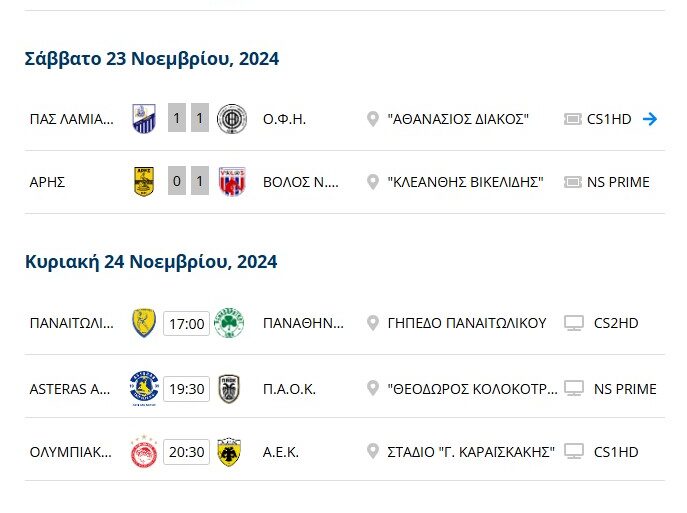Click the Panetolikos team crest

[144, 323]
